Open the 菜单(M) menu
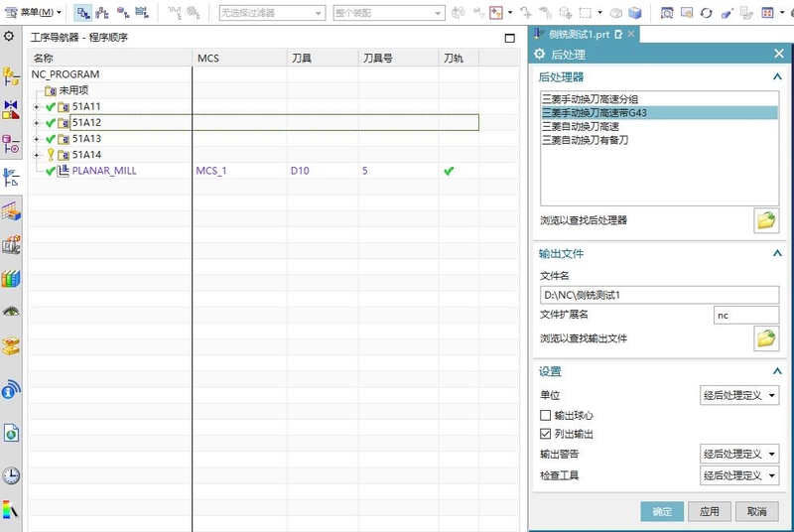The image size is (794, 532). tap(35, 13)
